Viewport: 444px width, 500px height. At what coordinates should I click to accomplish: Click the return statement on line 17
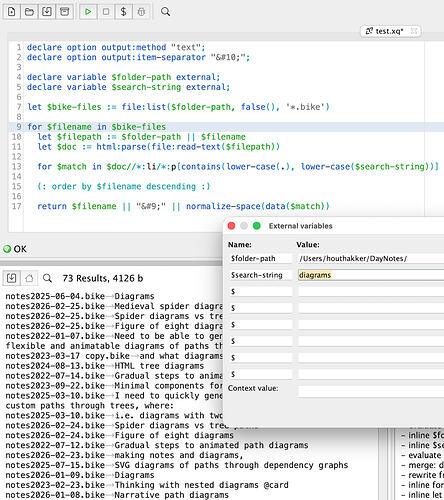click(183, 206)
